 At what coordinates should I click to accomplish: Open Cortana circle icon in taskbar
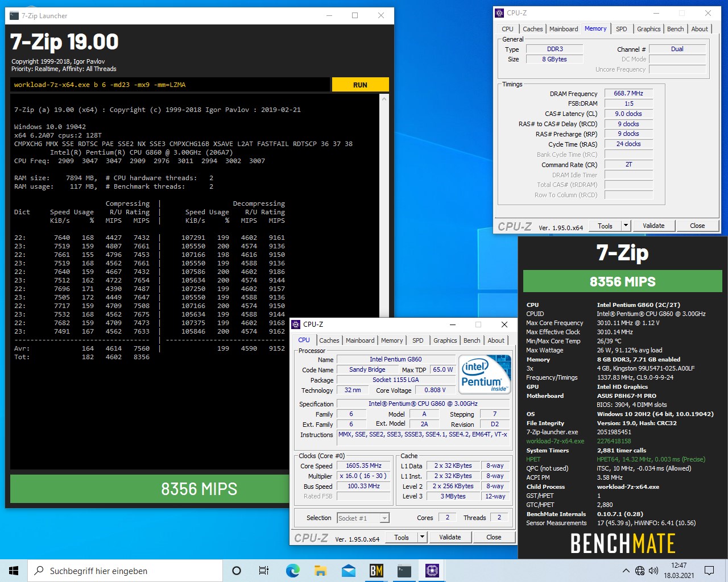[237, 571]
